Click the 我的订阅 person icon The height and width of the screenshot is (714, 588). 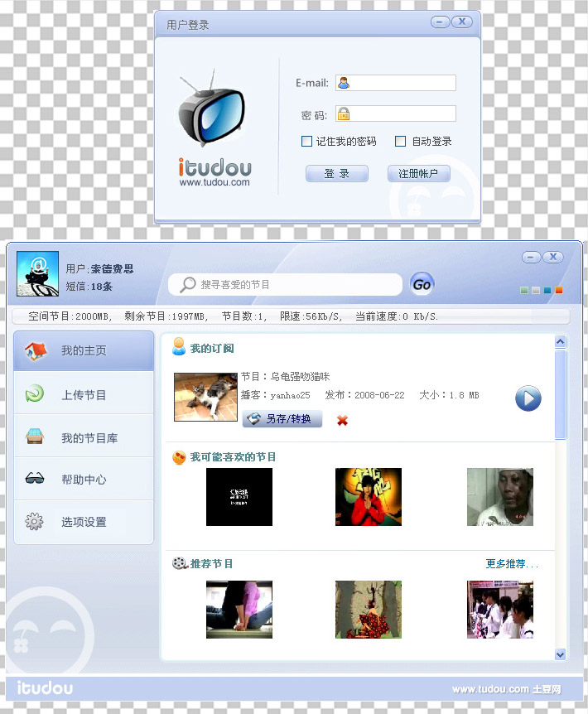click(179, 346)
